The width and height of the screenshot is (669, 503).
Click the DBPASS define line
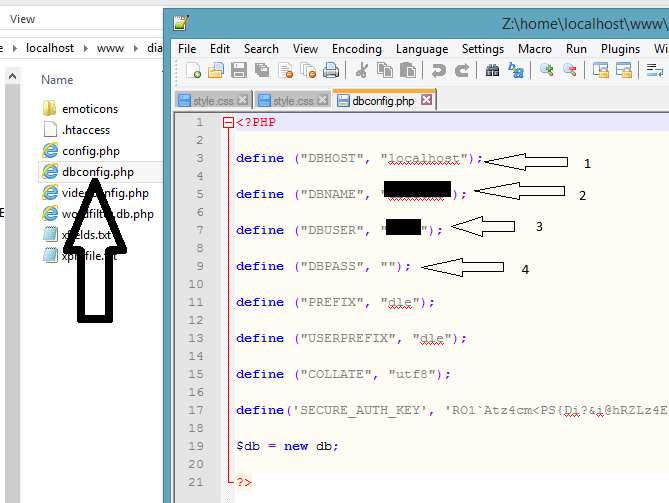pos(323,267)
